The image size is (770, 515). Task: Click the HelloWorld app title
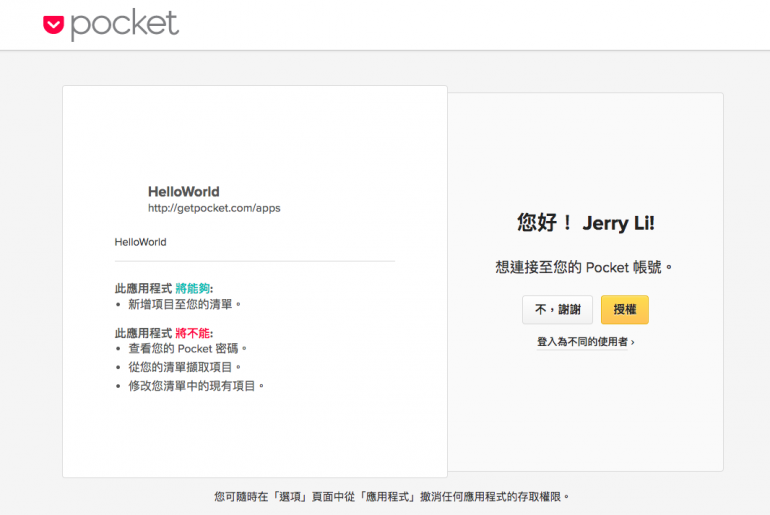click(x=184, y=191)
